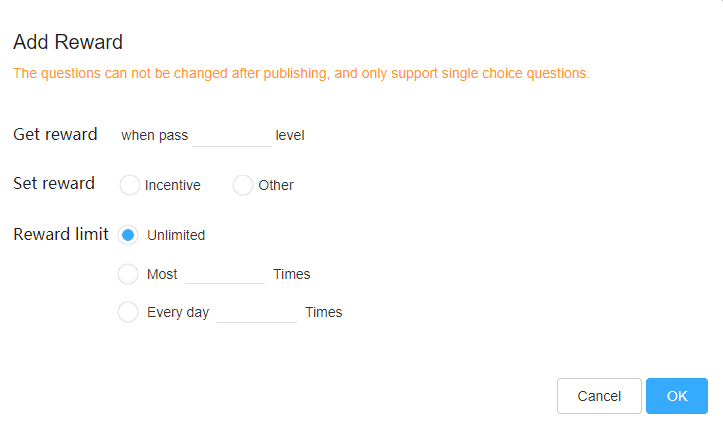Select the Incentive radio button

click(130, 185)
